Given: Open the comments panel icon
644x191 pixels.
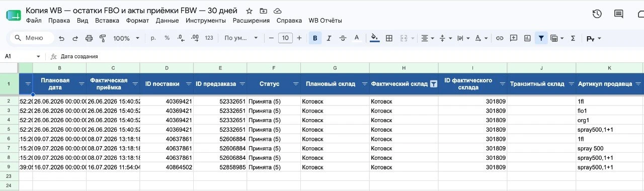Looking at the screenshot, I should [619, 14].
